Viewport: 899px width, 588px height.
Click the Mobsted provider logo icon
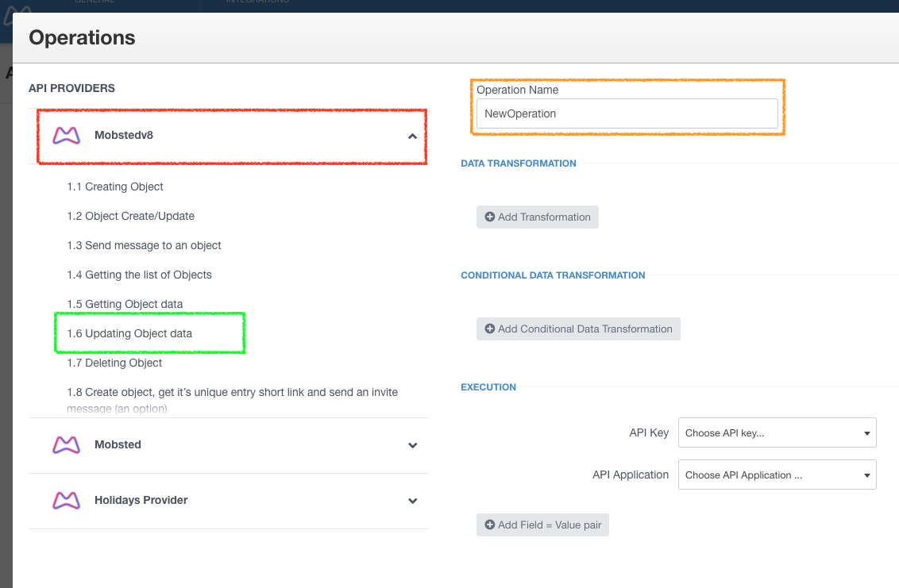67,444
